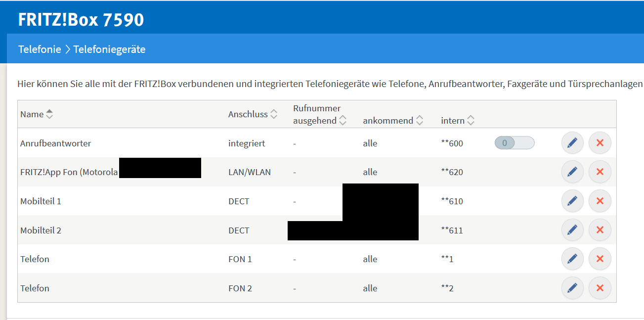Image resolution: width=644 pixels, height=320 pixels.
Task: Click 'alle' in the FON 2 row
Action: (370, 288)
